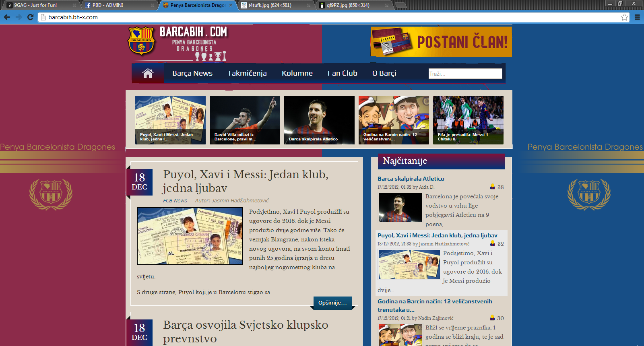Go back using the browser back arrow
644x346 pixels.
click(7, 17)
